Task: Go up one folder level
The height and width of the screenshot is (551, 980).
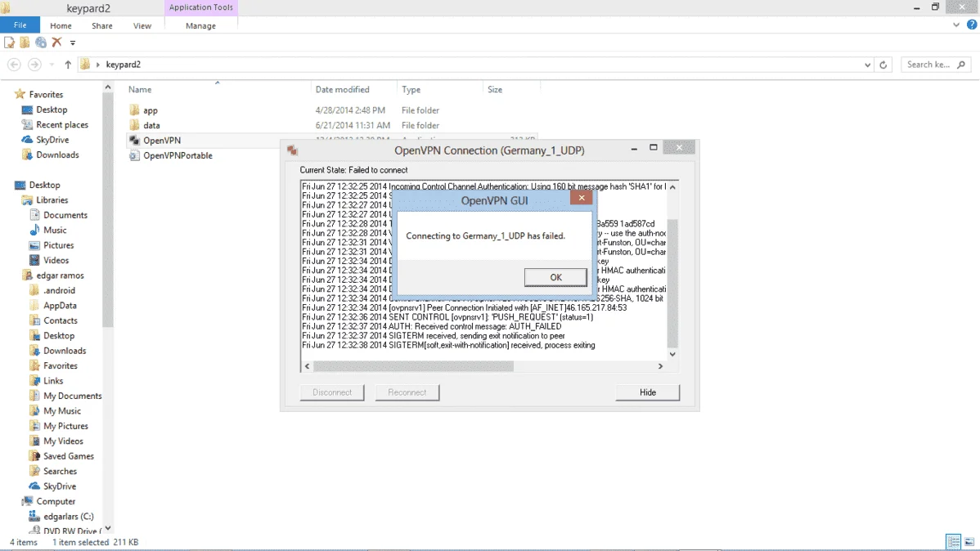Action: 68,65
